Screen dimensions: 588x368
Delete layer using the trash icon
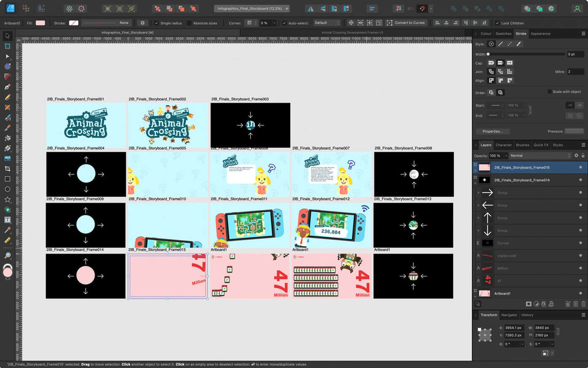tap(583, 304)
